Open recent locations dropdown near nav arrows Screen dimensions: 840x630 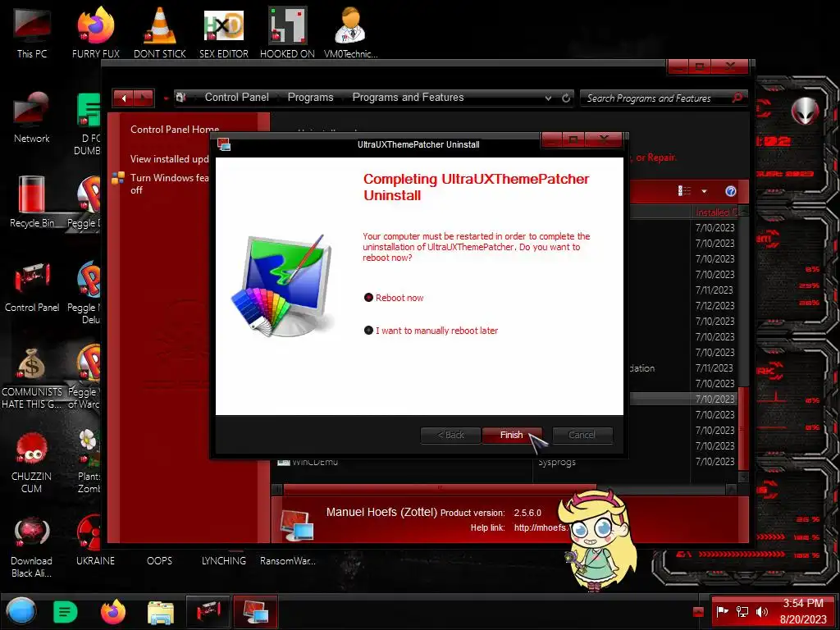[166, 98]
